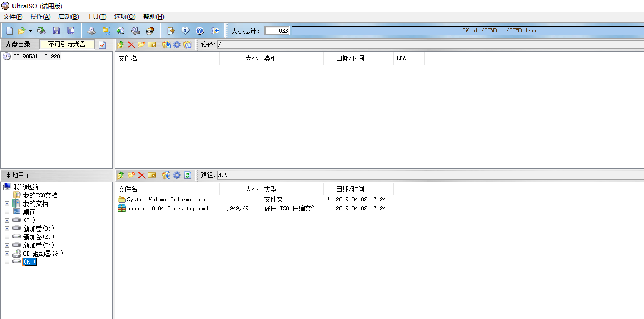Click the Open CD/DVD icon in toolbar

[x=41, y=31]
